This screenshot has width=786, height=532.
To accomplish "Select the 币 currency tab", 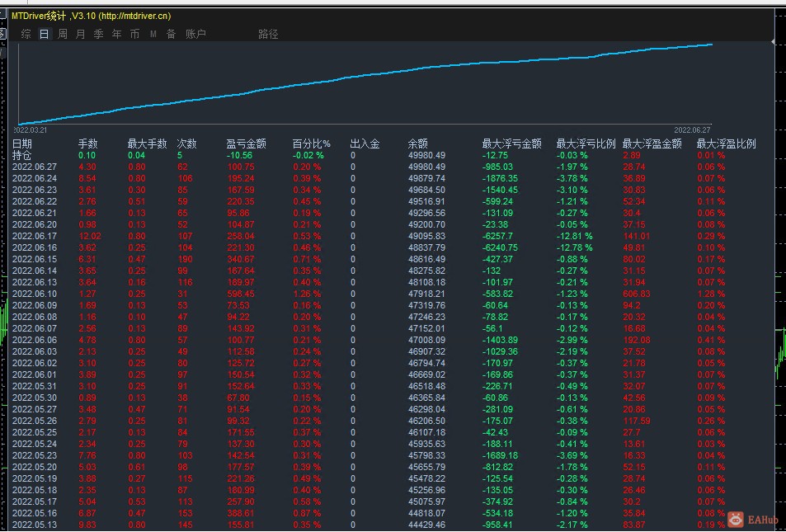I will coord(134,34).
